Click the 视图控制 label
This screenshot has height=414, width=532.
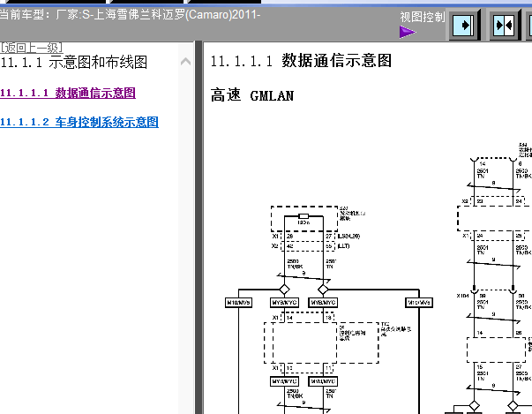pos(422,17)
